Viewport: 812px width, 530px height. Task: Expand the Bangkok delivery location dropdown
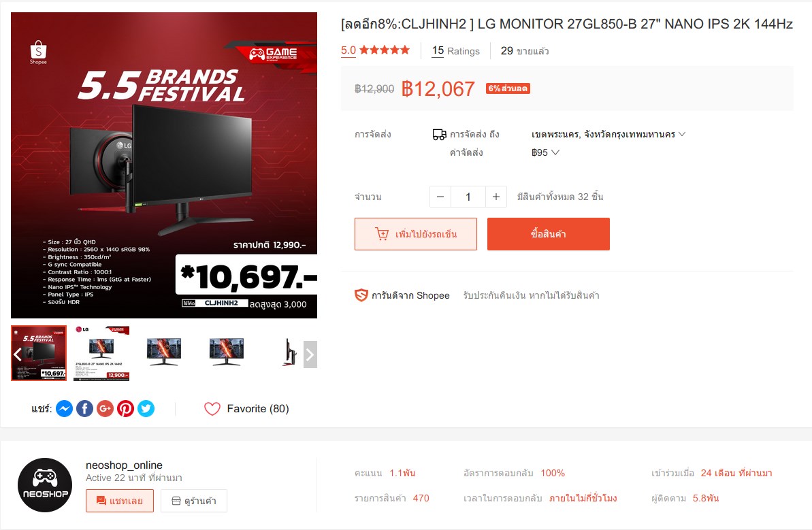[608, 134]
